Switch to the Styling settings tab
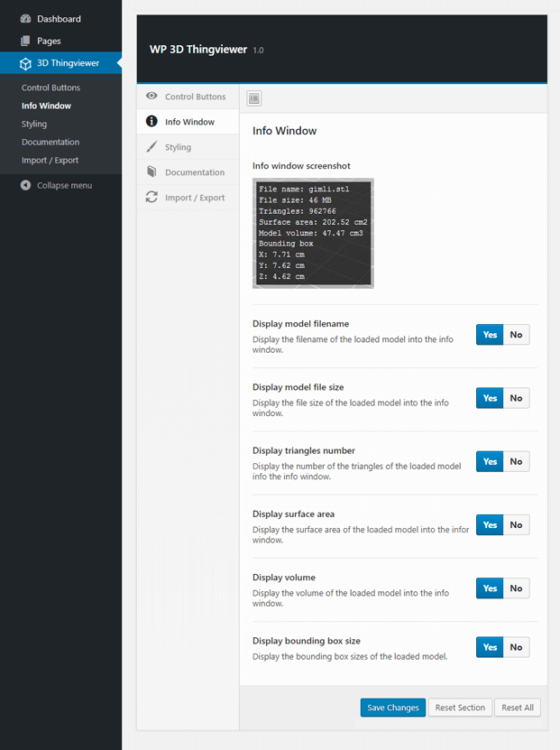 188,147
